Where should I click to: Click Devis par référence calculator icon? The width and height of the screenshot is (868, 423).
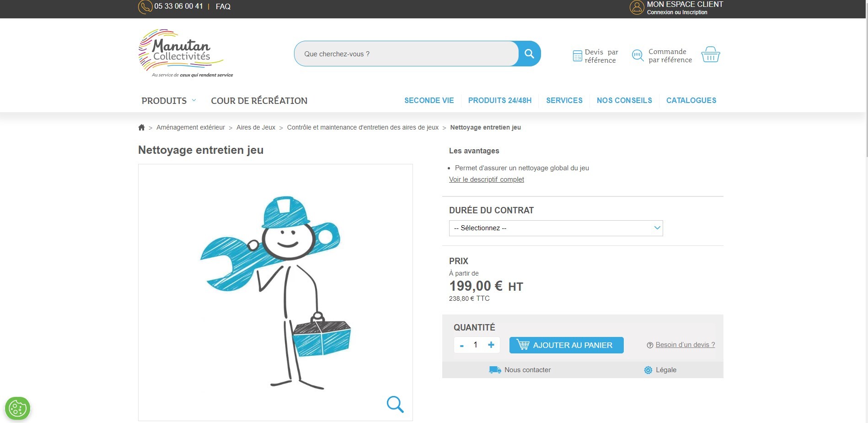coord(578,56)
